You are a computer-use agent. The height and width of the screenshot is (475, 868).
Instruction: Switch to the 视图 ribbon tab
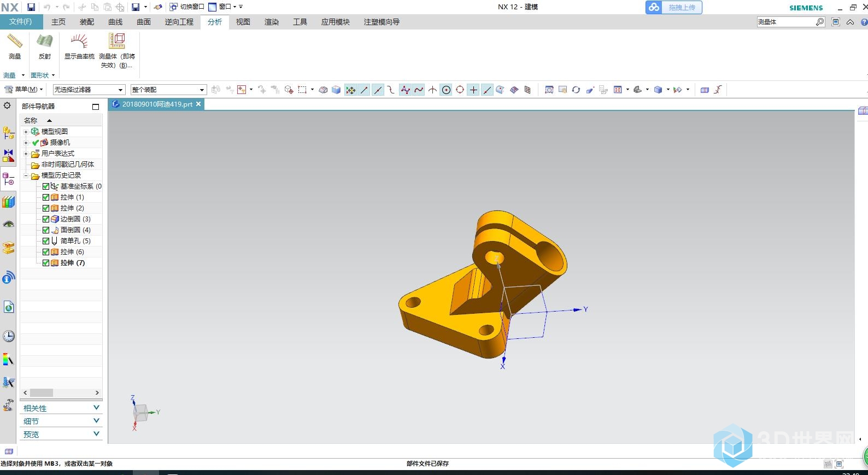pos(243,22)
